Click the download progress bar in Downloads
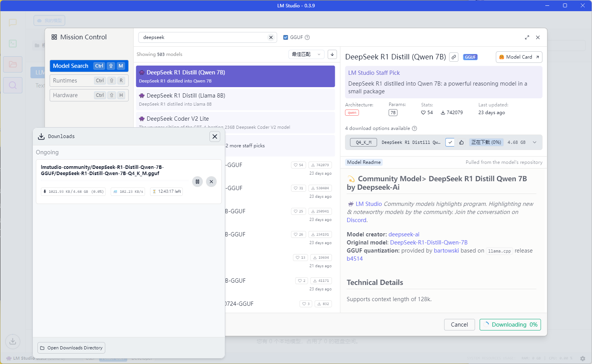The height and width of the screenshot is (364, 592). pos(115,180)
